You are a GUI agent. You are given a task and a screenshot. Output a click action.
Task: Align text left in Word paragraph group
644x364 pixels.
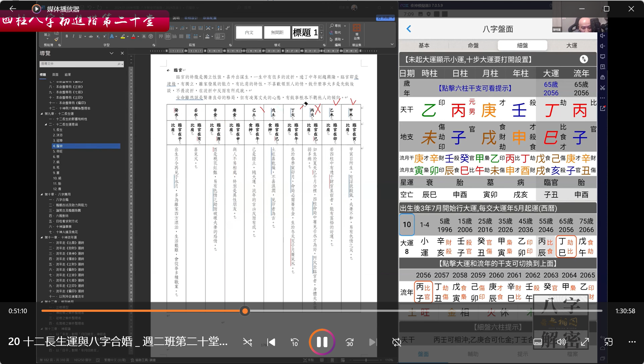[x=161, y=36]
